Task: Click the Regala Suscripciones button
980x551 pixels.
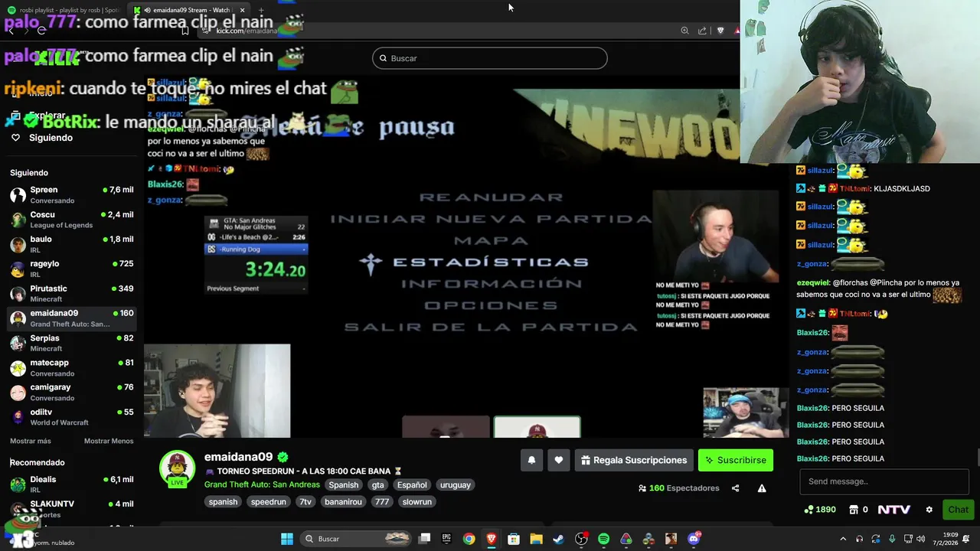Action: (x=634, y=460)
